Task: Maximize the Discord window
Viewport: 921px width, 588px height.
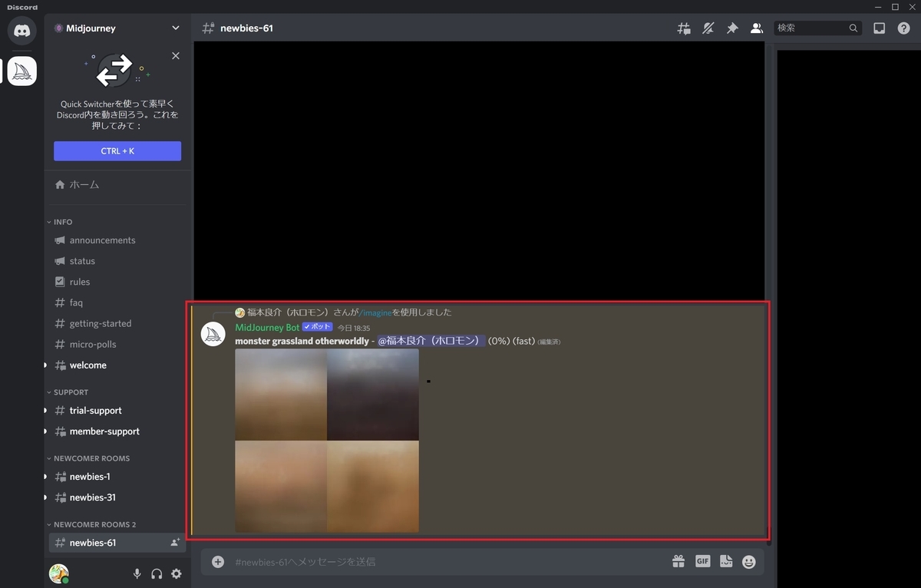Action: pyautogui.click(x=895, y=7)
